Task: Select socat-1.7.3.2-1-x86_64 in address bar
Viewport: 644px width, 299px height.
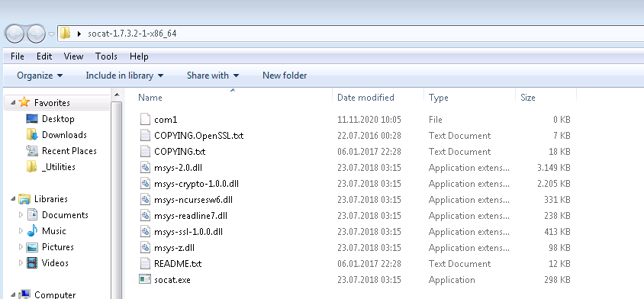Action: tap(132, 34)
